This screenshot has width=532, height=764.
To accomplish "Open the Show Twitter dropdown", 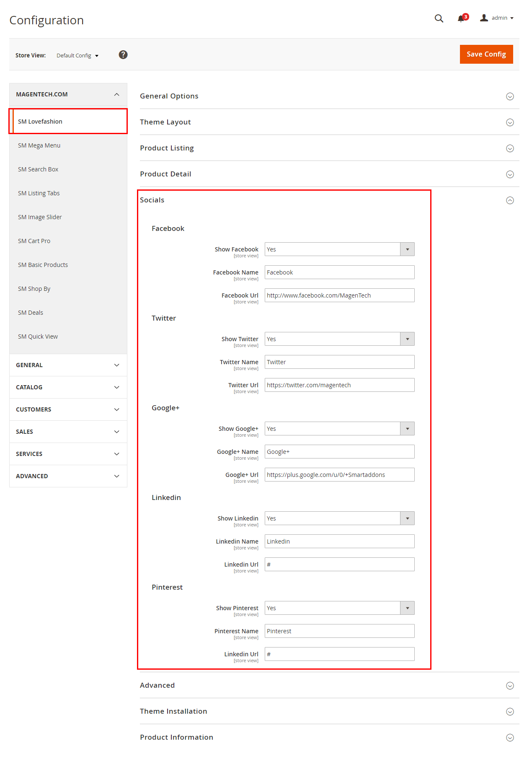I will (x=340, y=339).
